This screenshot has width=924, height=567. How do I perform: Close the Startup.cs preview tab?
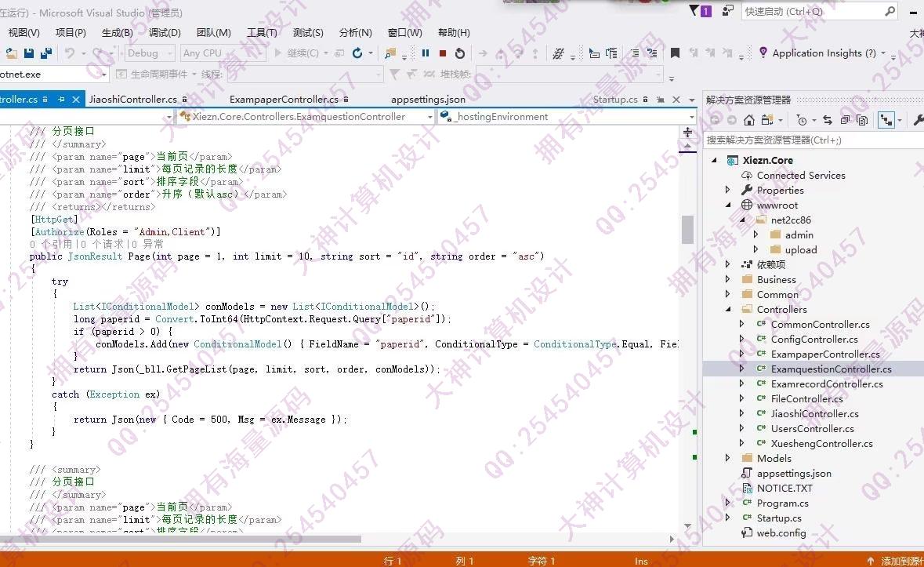676,100
